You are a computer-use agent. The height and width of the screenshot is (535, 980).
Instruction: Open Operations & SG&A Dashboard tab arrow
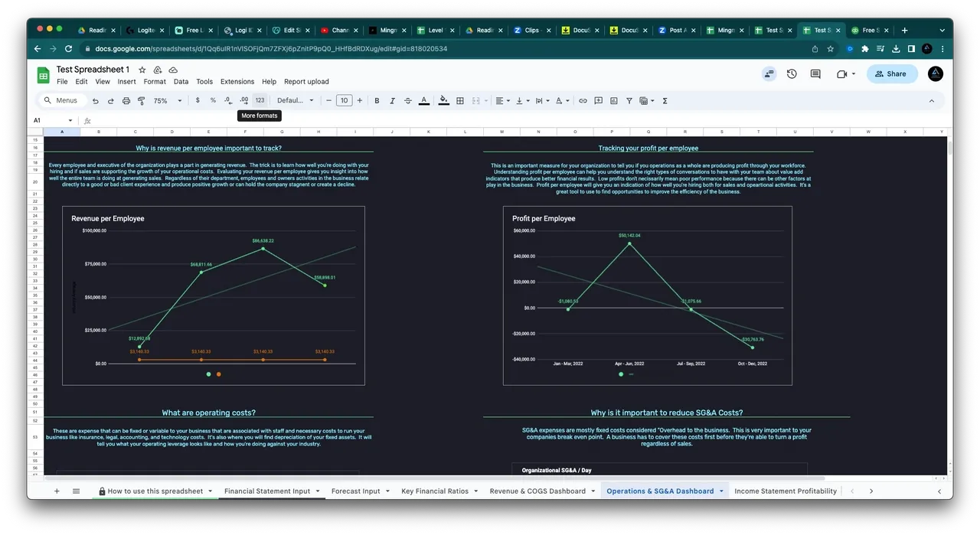[x=722, y=491]
